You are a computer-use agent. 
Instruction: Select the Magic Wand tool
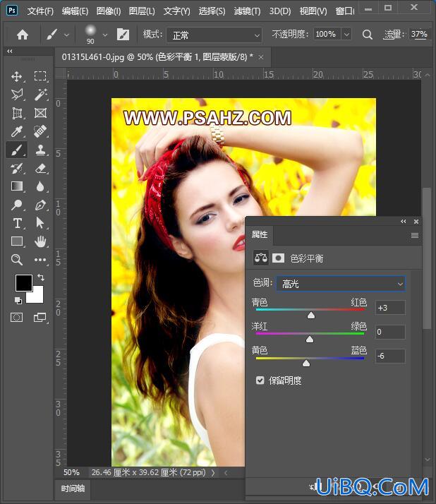(40, 95)
